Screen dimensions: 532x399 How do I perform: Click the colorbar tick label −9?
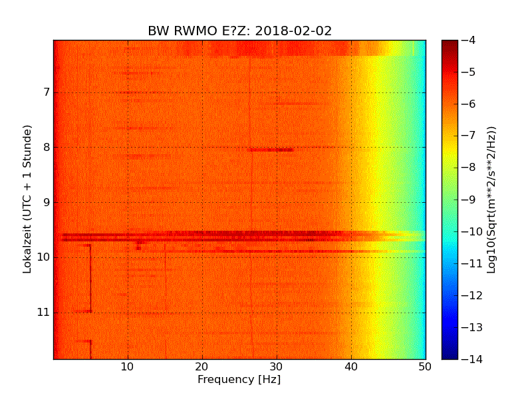coord(469,199)
